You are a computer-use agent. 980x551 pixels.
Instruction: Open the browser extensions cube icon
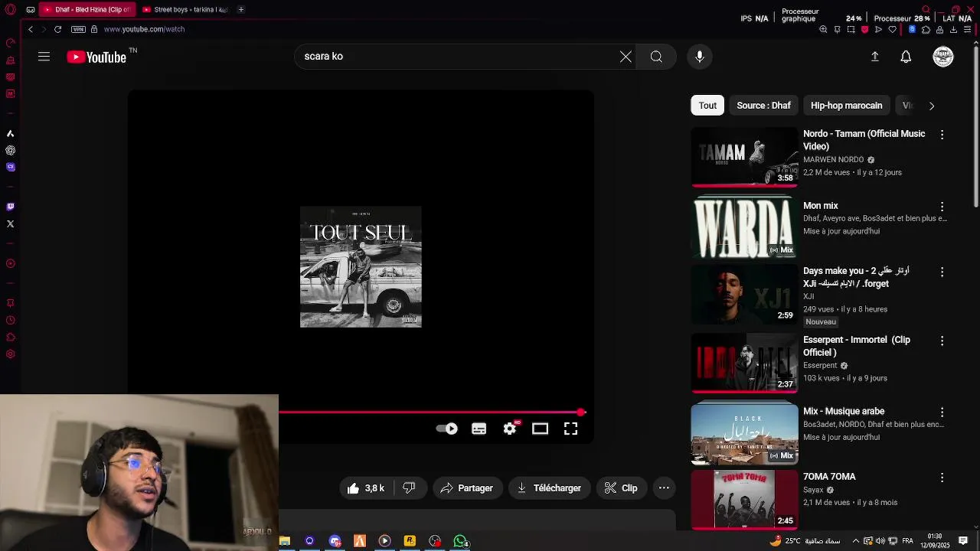926,30
